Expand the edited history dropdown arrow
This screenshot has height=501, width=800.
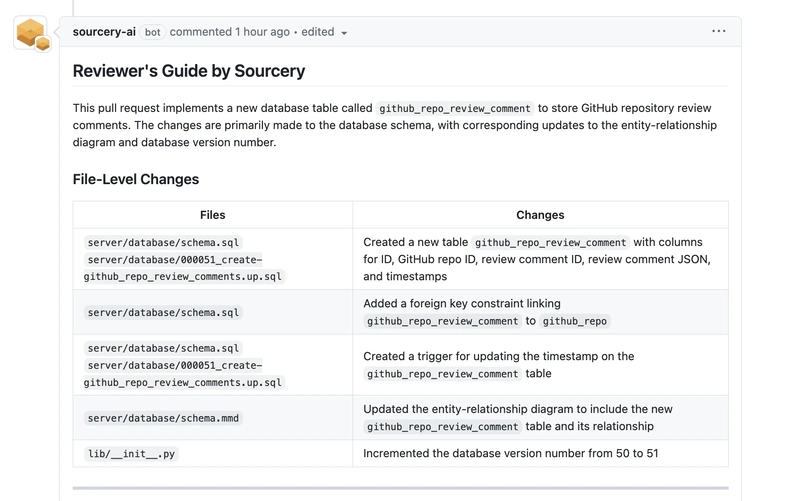[344, 33]
